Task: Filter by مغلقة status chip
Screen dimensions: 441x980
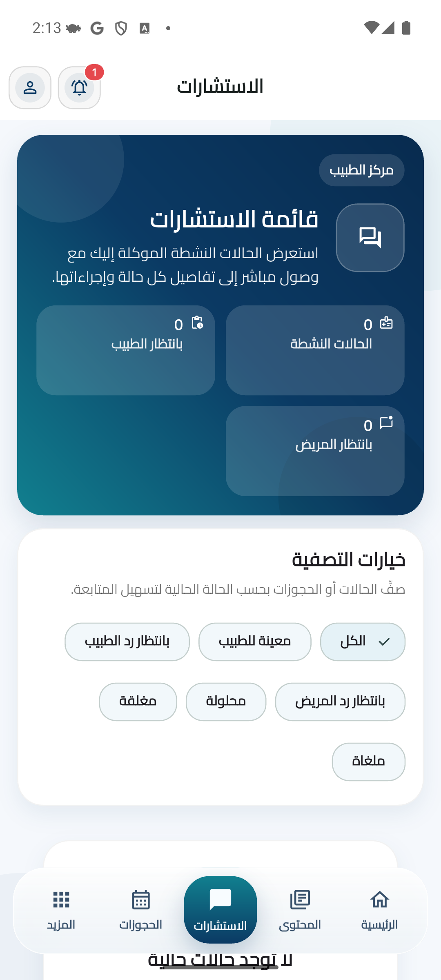Action: pos(138,702)
